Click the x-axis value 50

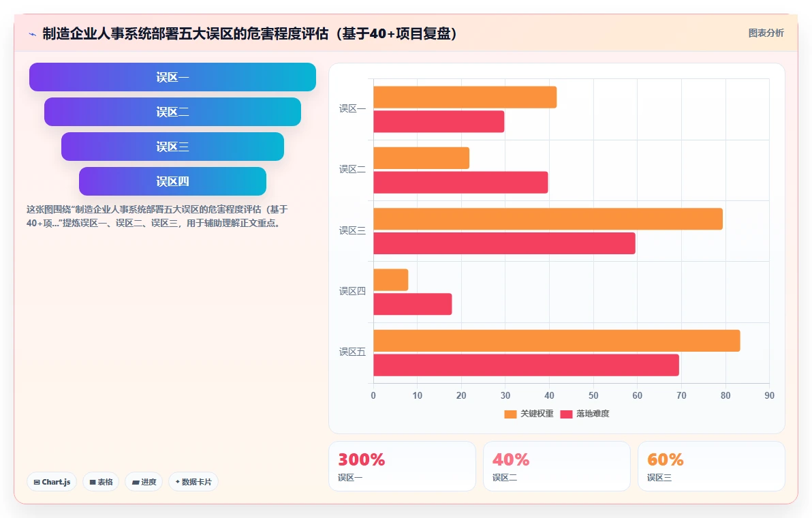click(x=593, y=396)
